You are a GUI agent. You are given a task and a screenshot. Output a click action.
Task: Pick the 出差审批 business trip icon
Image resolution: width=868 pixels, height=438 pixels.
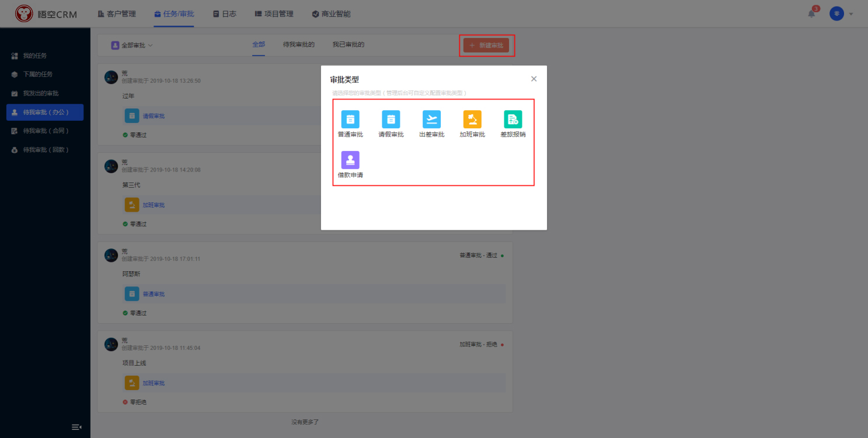[x=431, y=120]
